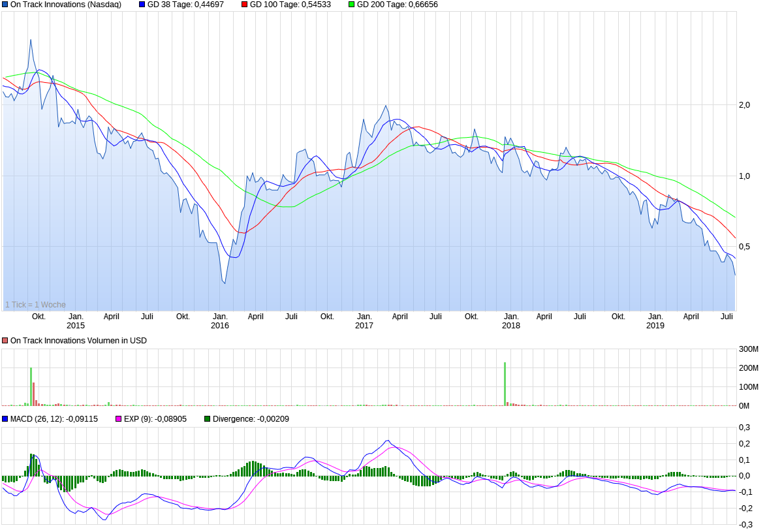Select 'On Track Innovations Volumen in USD' label

[78, 340]
